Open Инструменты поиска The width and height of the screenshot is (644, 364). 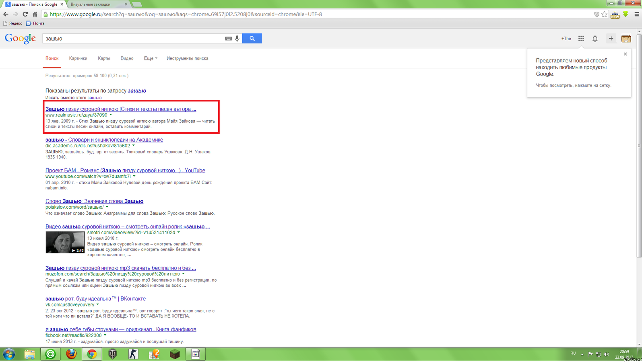pyautogui.click(x=188, y=58)
